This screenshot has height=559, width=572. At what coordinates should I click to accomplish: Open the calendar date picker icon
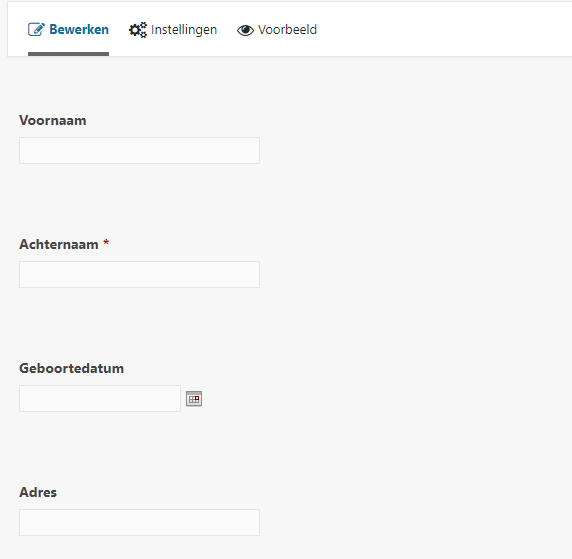coord(194,398)
